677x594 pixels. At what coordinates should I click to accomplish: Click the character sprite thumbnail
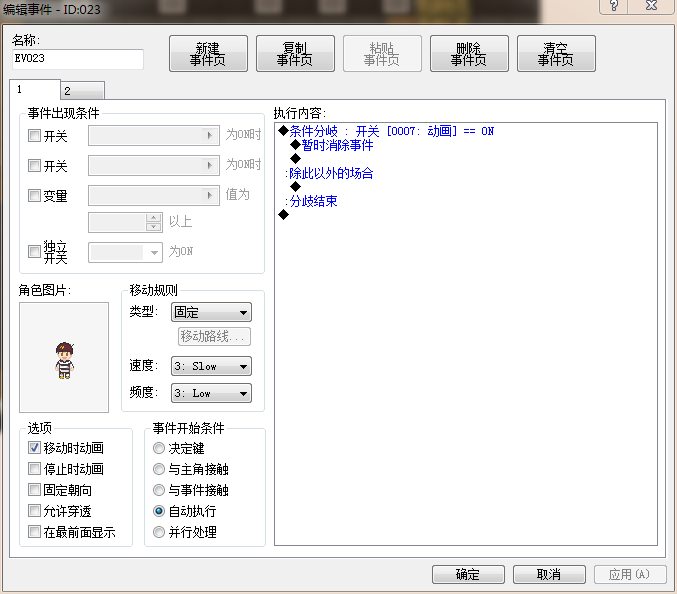[x=64, y=357]
